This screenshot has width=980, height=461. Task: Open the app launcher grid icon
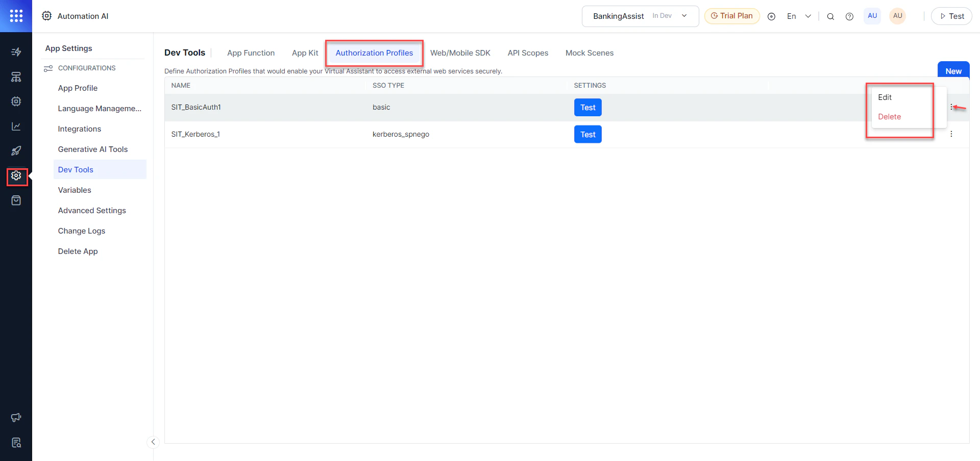(16, 16)
